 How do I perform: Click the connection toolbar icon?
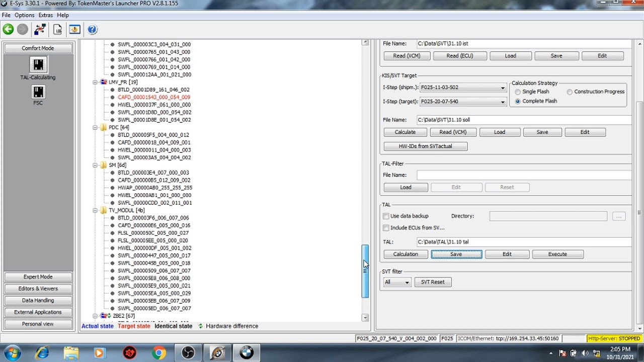coord(40,30)
